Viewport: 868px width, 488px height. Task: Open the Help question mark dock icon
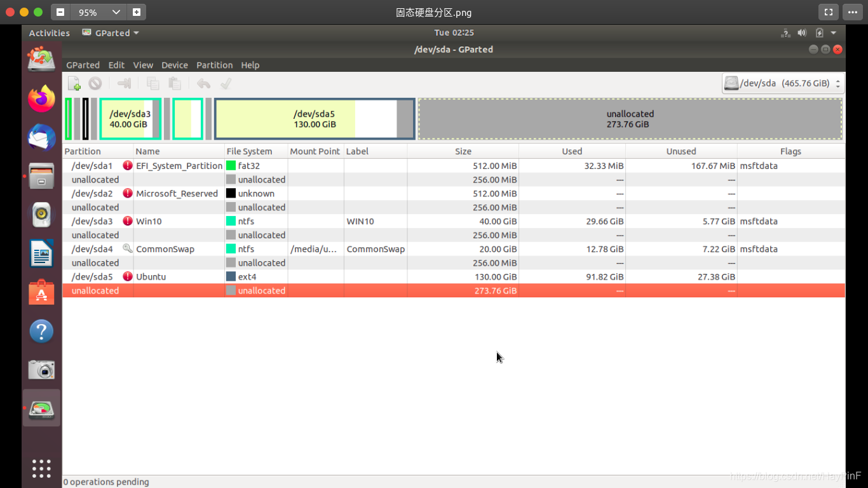pyautogui.click(x=41, y=331)
